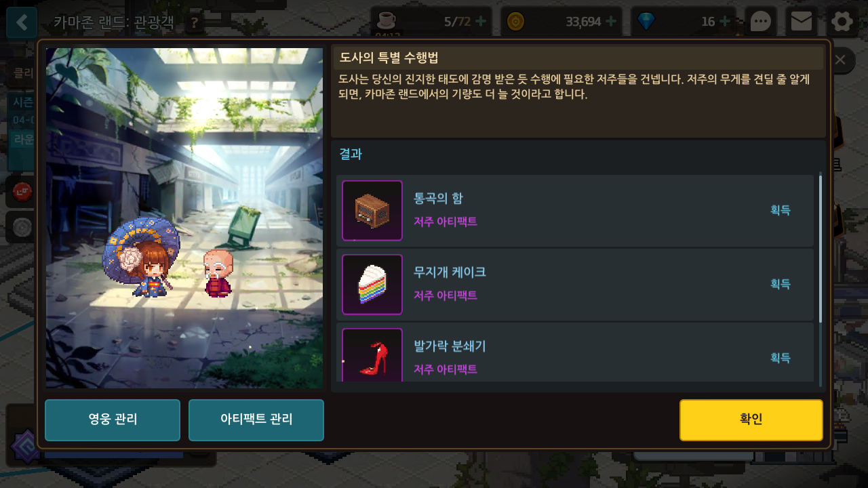Close the panel with the X button
Image resolution: width=868 pixels, height=488 pixels.
(840, 60)
